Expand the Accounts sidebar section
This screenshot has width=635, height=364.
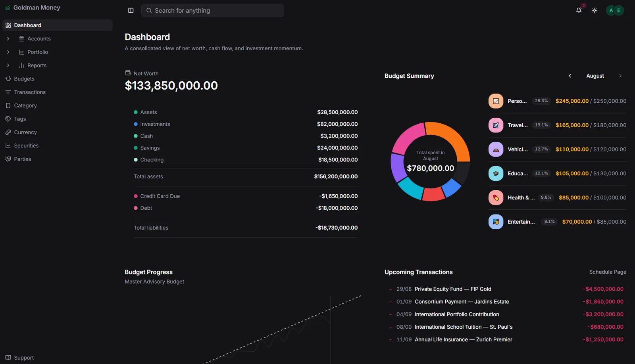[8, 38]
